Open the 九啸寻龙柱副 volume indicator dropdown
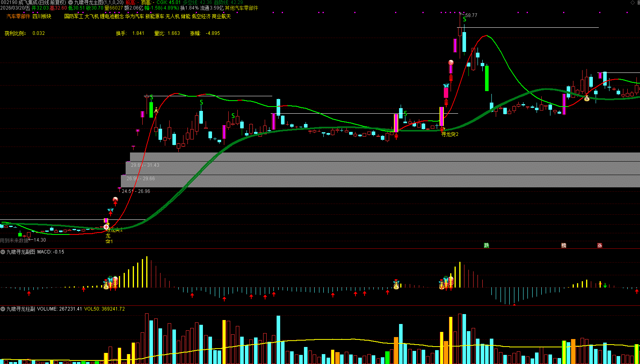Screen dimensions: 640x364 [3, 309]
